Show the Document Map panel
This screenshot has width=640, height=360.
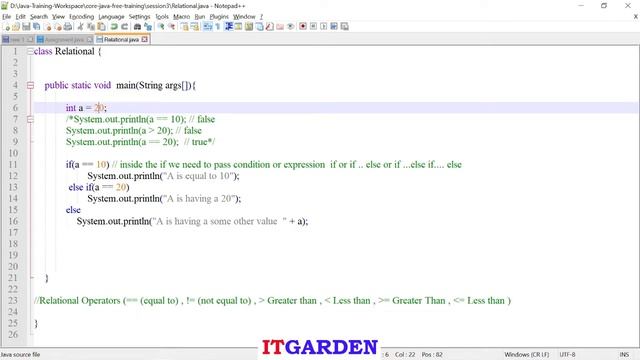(x=249, y=27)
